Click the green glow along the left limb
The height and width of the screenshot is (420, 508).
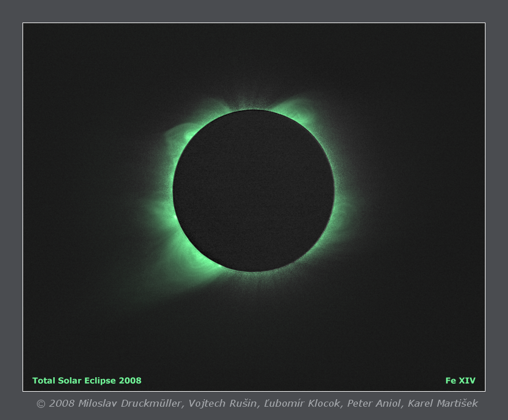coord(166,196)
